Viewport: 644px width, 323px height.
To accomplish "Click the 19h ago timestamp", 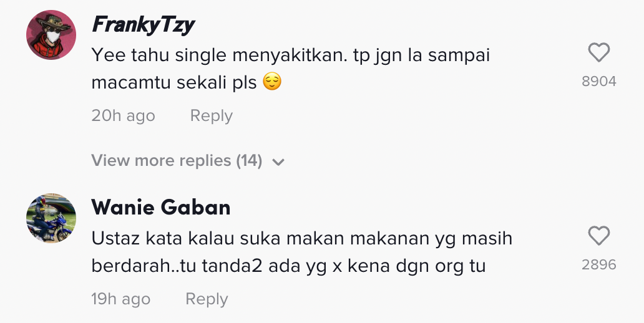I will click(121, 299).
